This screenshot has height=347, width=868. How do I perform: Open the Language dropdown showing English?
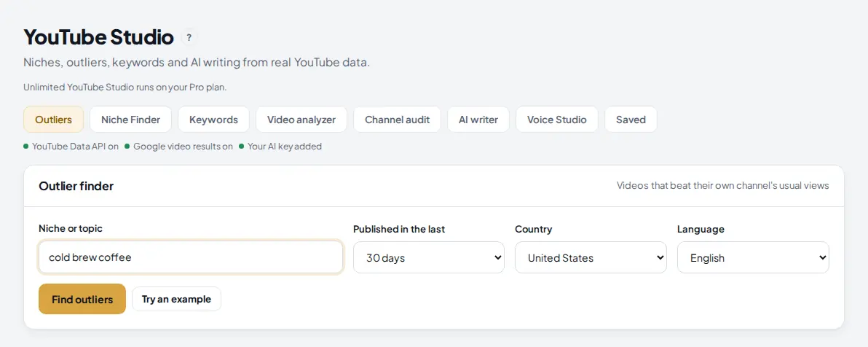coord(753,257)
